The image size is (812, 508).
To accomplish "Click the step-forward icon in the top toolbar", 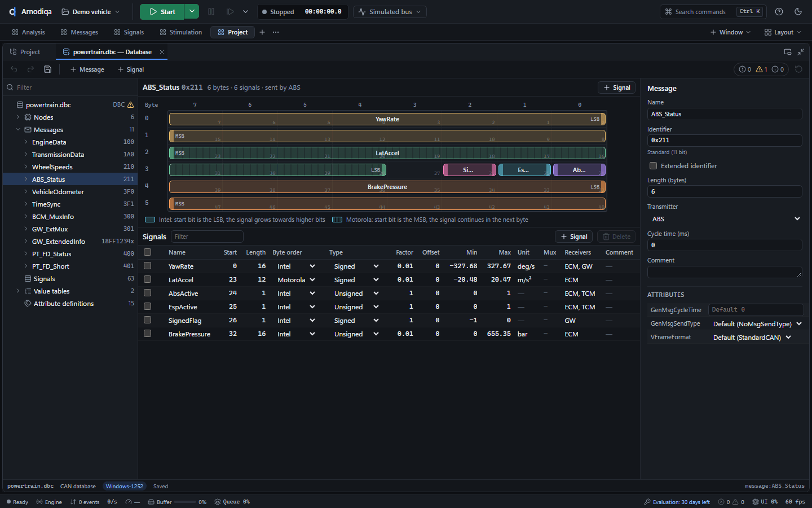I will (x=230, y=12).
